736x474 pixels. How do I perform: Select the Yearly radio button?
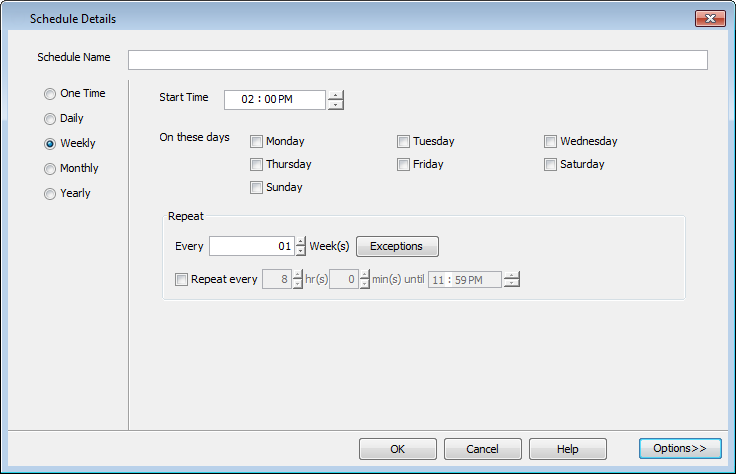tap(50, 194)
